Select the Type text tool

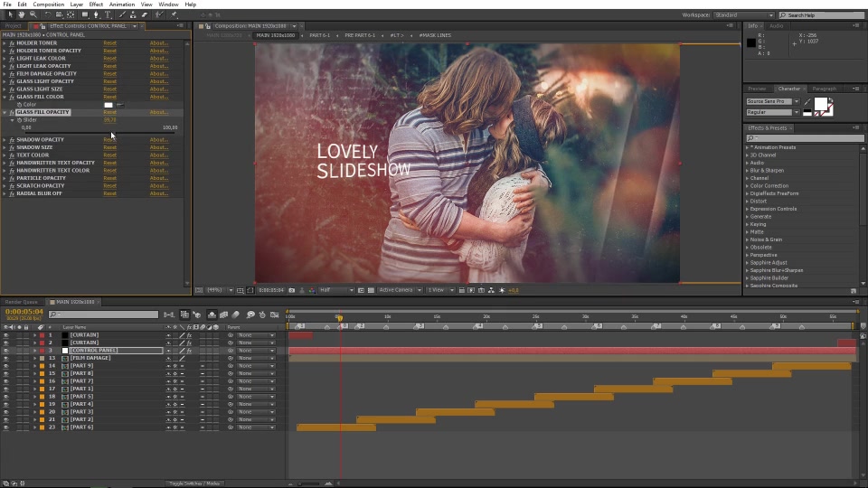(x=108, y=15)
